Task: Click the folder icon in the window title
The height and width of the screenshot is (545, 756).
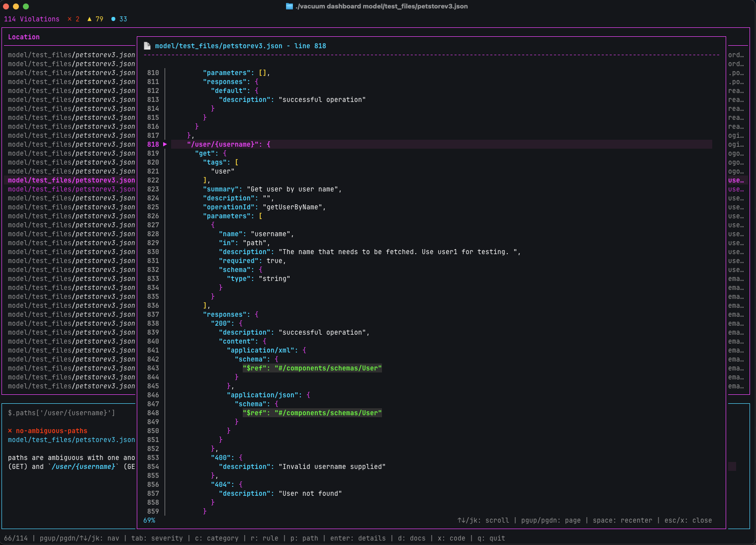Action: pyautogui.click(x=289, y=6)
